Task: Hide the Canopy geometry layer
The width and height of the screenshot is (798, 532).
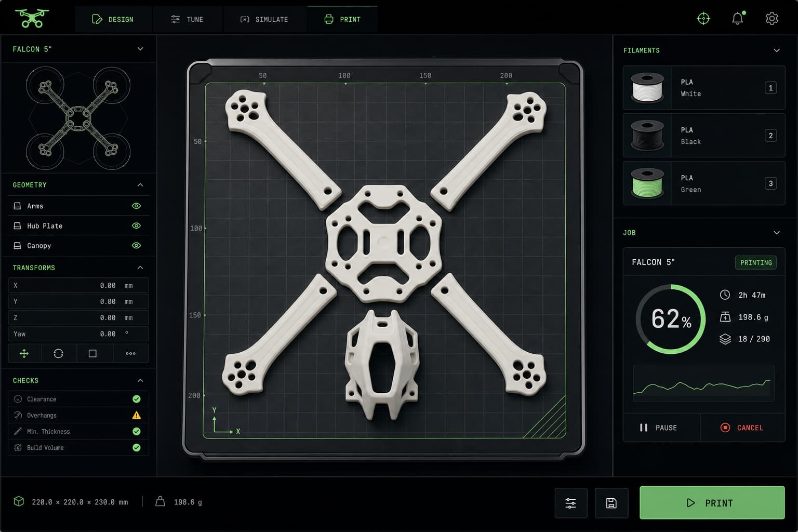Action: (136, 245)
